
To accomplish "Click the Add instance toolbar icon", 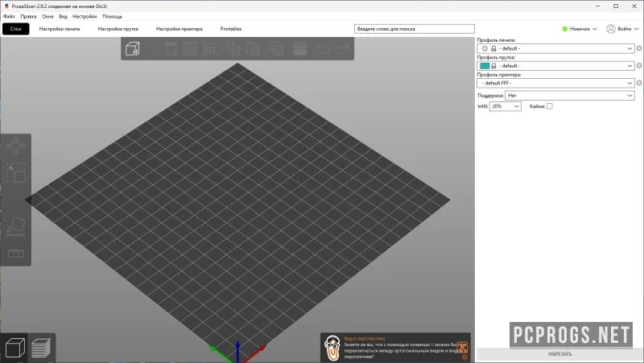I will (276, 48).
